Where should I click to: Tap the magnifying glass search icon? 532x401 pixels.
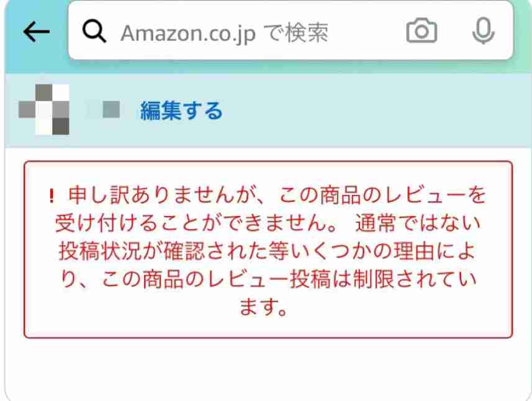tap(94, 31)
